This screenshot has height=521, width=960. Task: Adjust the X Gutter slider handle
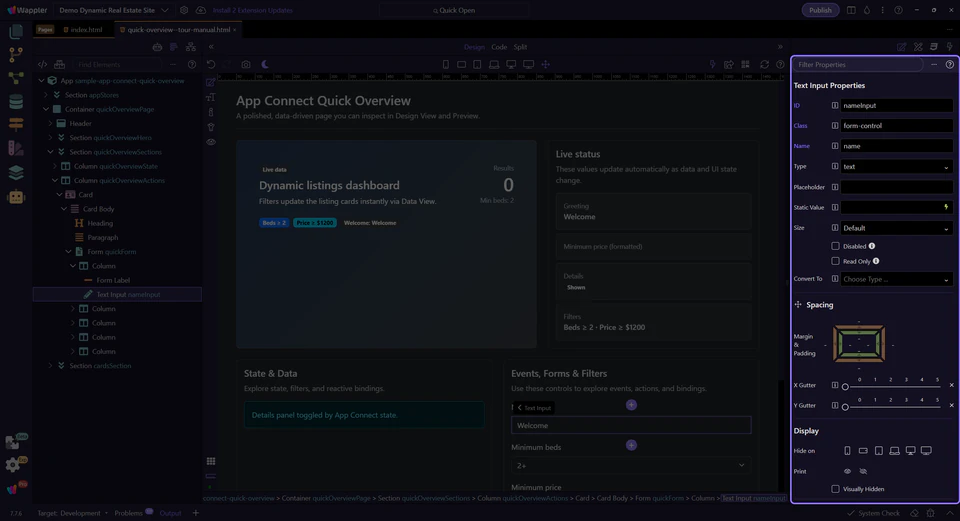845,387
